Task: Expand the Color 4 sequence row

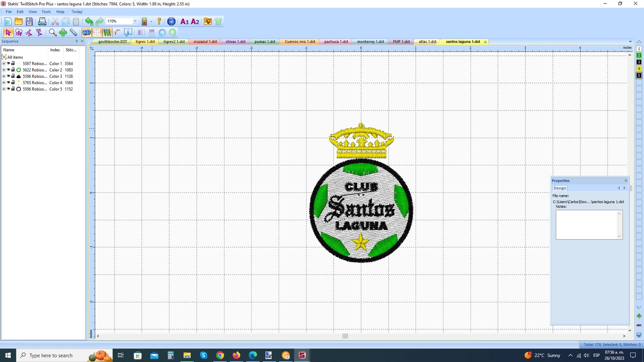Action: click(x=4, y=83)
